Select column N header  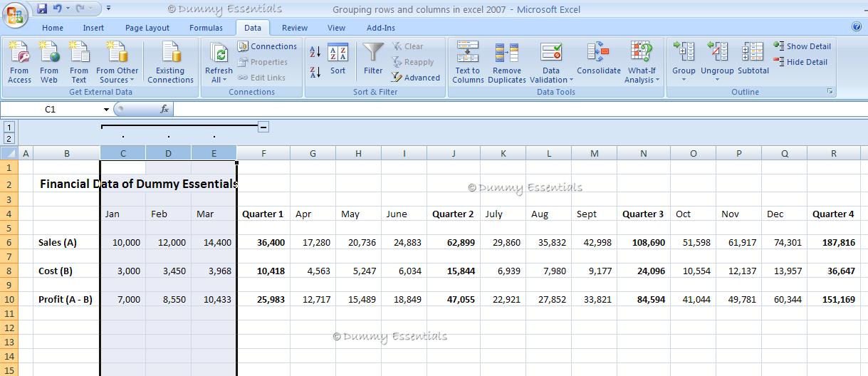(644, 153)
